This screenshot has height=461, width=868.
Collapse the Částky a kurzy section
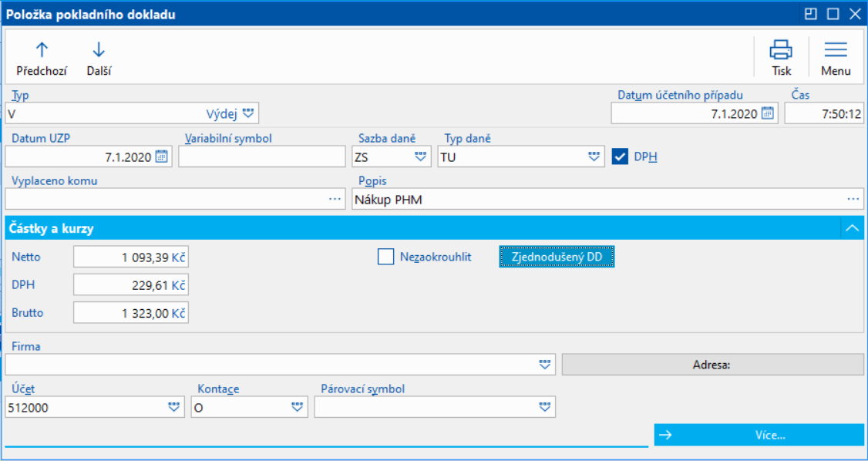coord(852,228)
